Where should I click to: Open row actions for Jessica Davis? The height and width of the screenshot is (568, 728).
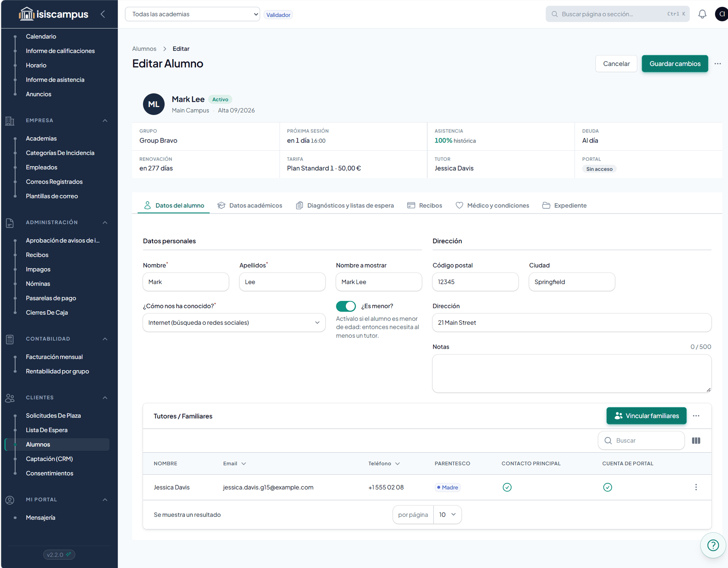696,487
